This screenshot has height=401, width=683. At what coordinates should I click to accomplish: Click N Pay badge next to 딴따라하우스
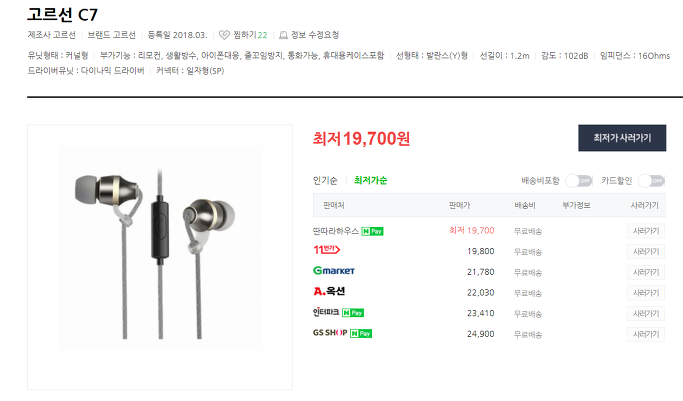click(372, 231)
